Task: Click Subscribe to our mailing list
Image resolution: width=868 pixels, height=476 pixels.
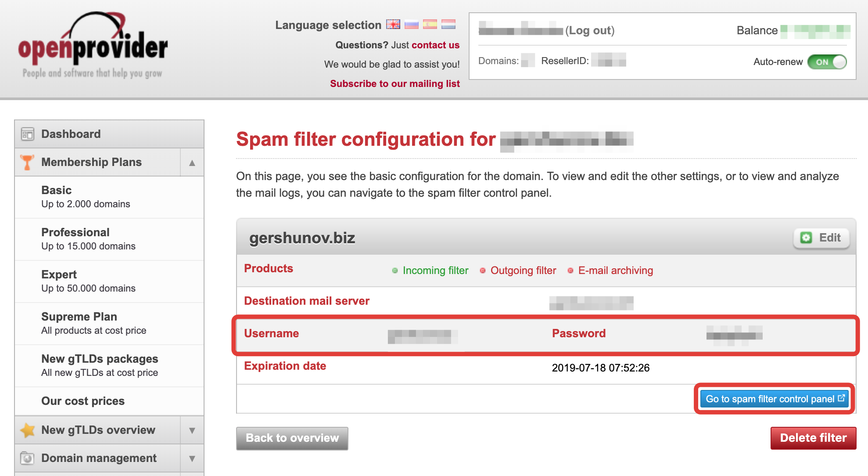Action: 395,83
